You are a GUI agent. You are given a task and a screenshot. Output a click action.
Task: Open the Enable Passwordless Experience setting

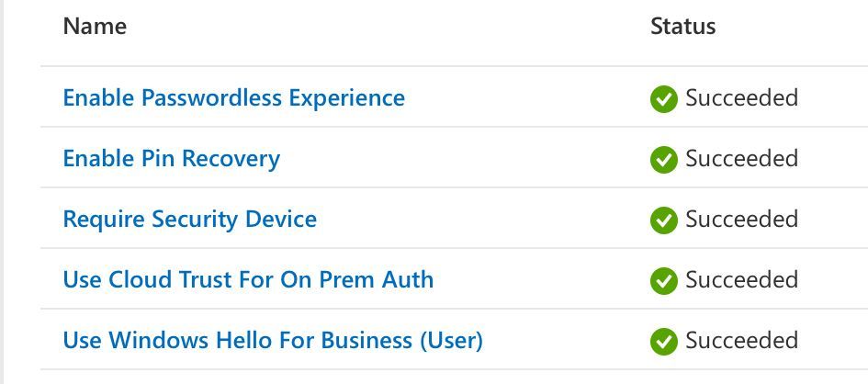tap(233, 98)
